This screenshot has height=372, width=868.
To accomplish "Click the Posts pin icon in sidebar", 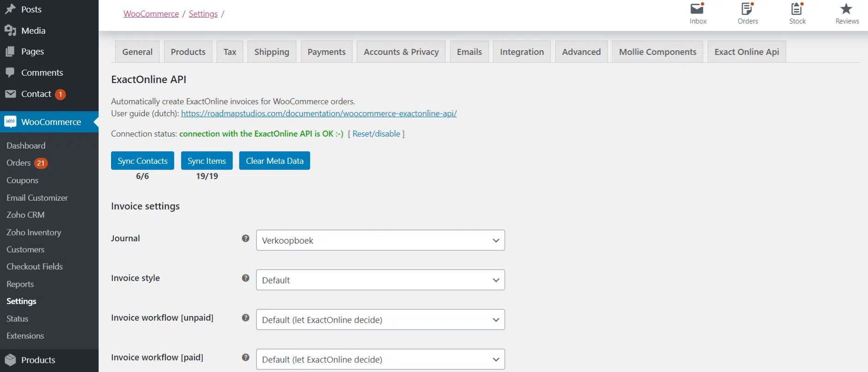I will point(10,9).
